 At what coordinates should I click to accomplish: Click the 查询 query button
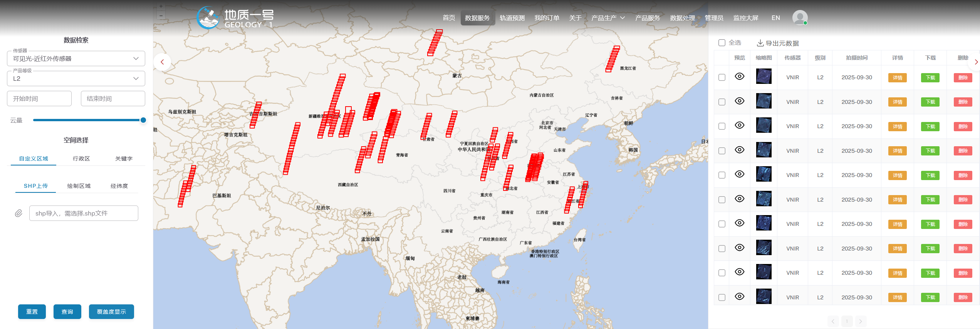click(67, 312)
